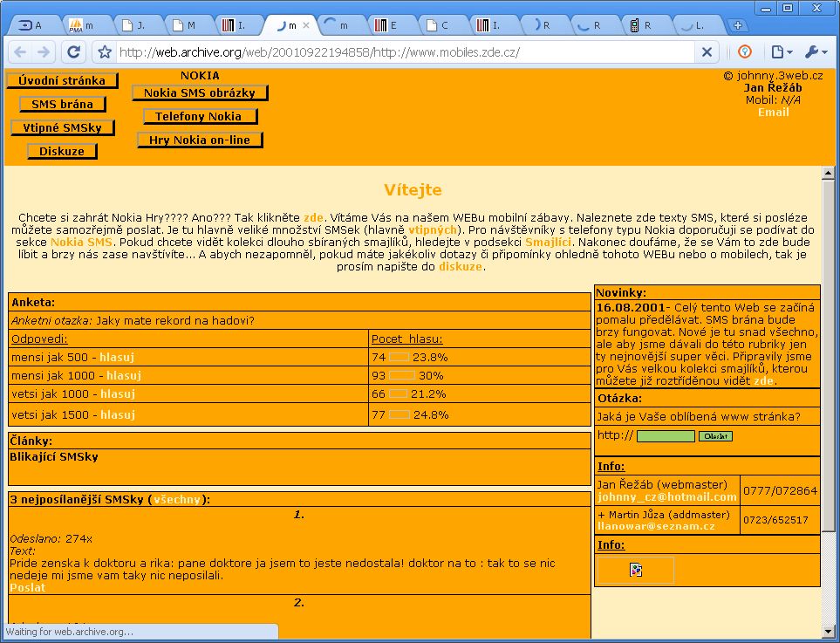Click the browser back arrow
This screenshot has height=643, width=840.
click(20, 52)
